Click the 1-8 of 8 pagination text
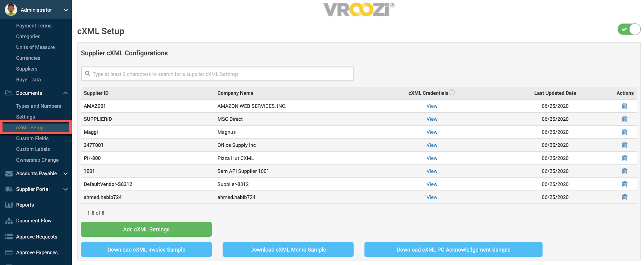This screenshot has width=644, height=265. [x=96, y=213]
